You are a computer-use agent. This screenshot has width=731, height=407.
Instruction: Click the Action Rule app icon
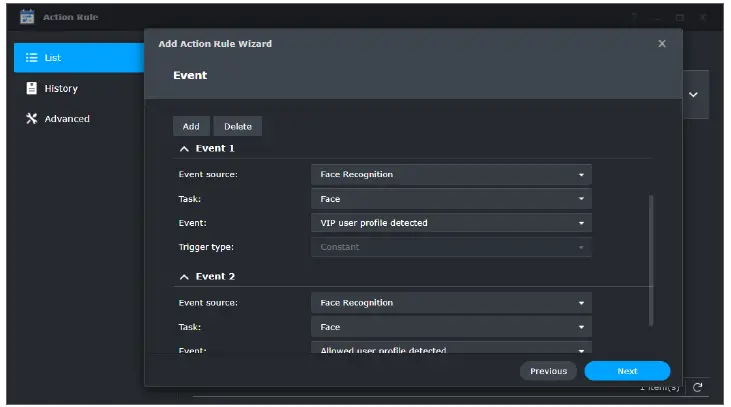(29, 17)
